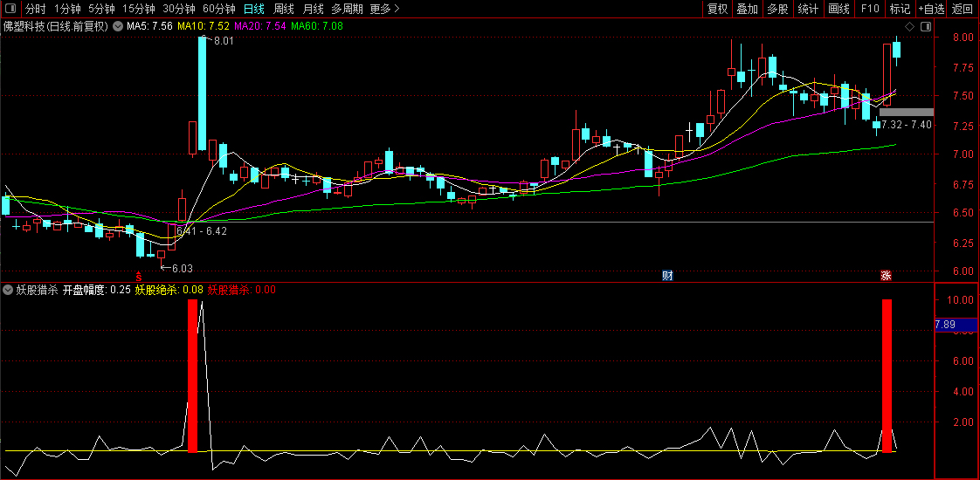Switch to the 周线 weekly chart tab

coord(284,9)
